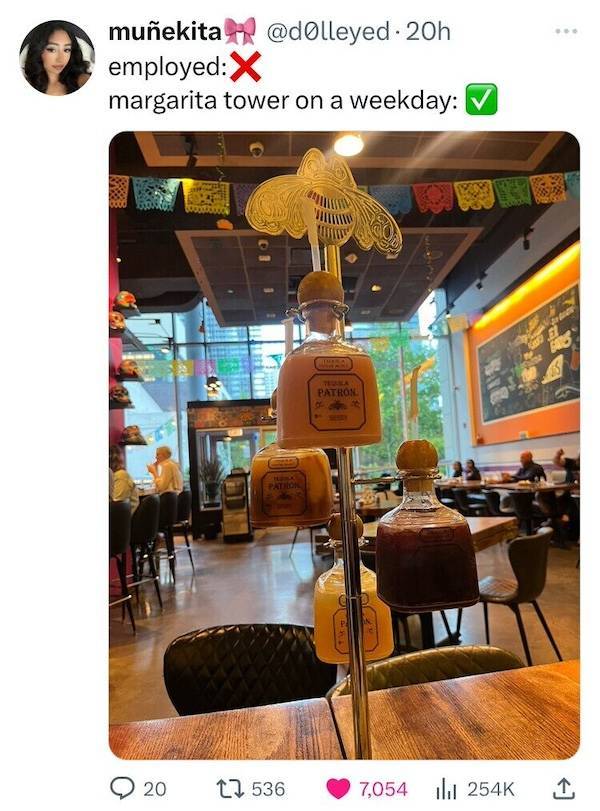Unlike the post via pink heart
The image size is (600, 811).
point(338,789)
